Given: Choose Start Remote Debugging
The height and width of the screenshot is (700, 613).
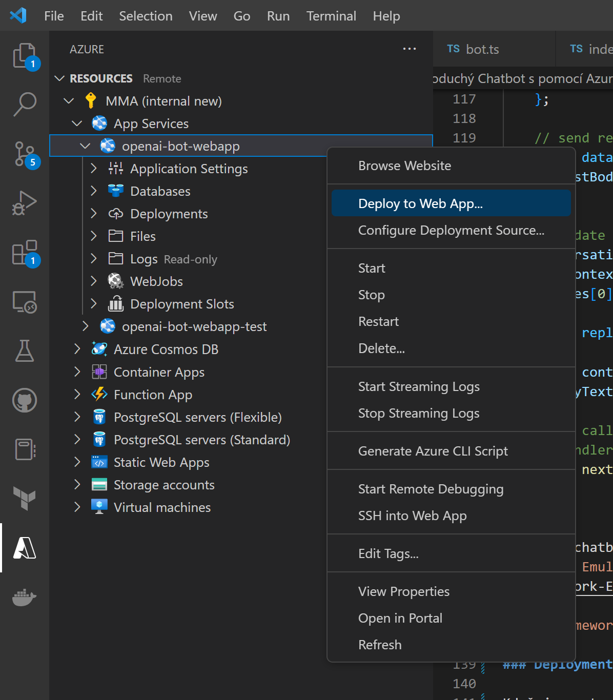Looking at the screenshot, I should point(451,489).
